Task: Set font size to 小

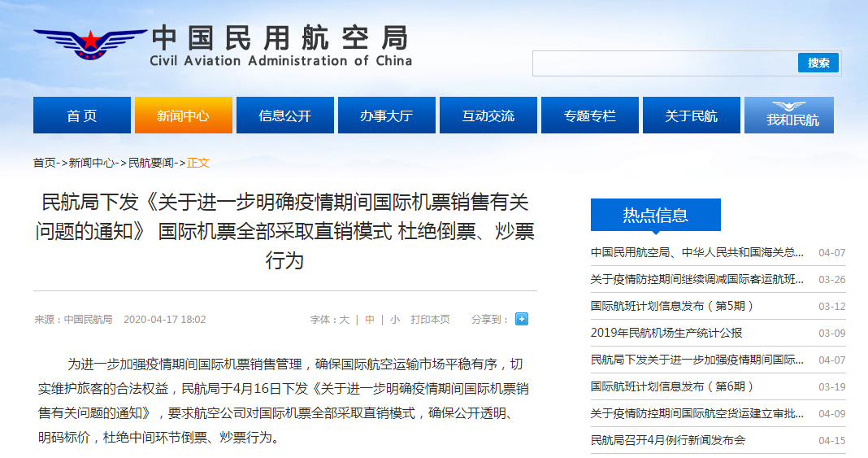Action: point(395,320)
